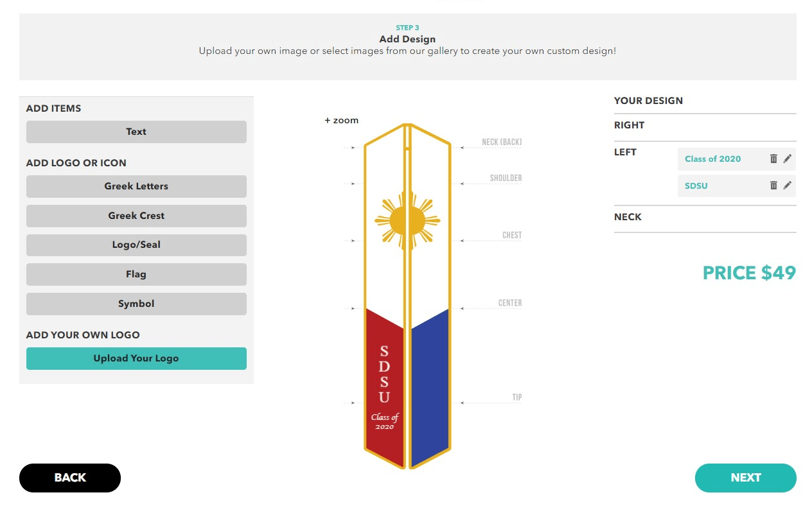The image size is (812, 513).
Task: Choose Greek Crest logo option
Action: coord(136,216)
